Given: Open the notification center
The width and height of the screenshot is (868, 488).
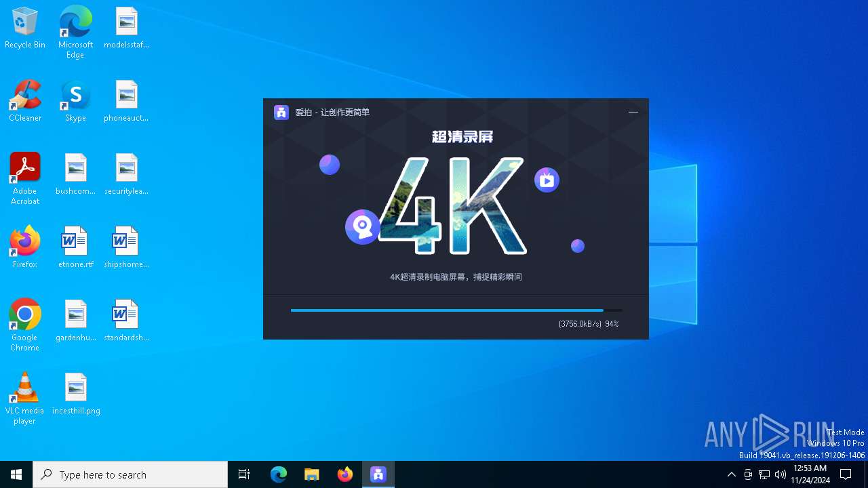Looking at the screenshot, I should (846, 474).
